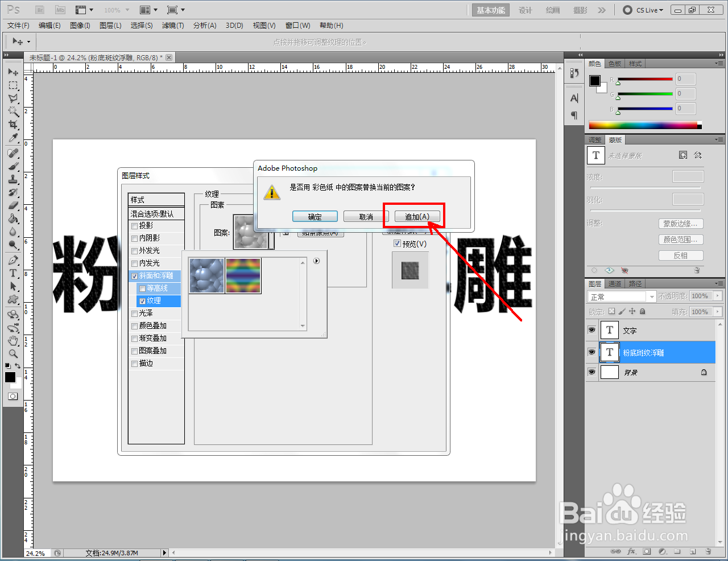Click the 颜色范围... button

coord(681,240)
